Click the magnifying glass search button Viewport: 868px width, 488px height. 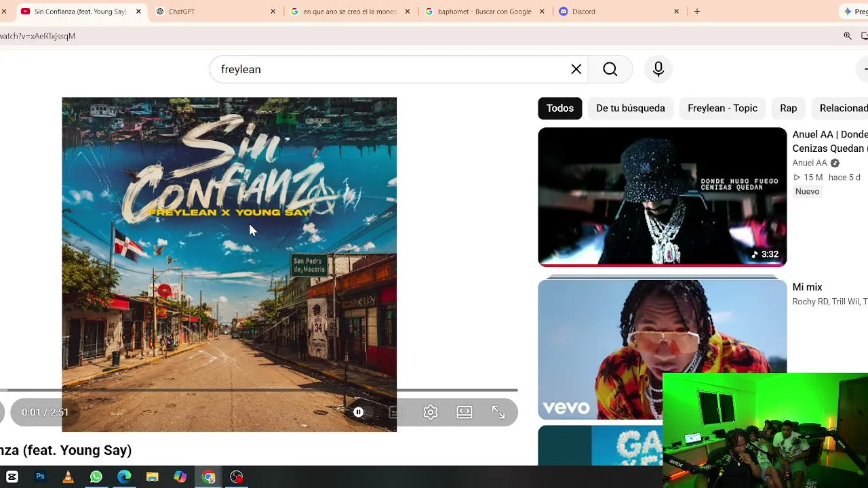click(610, 69)
